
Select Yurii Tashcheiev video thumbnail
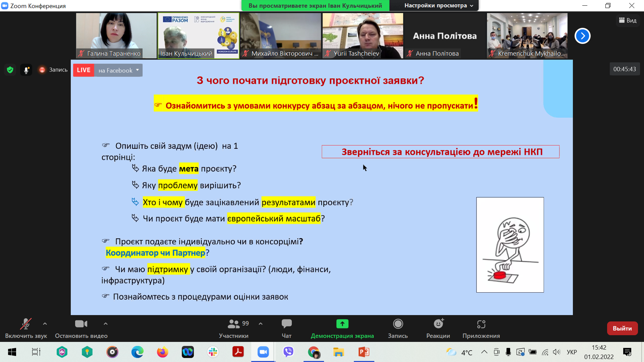click(x=363, y=36)
